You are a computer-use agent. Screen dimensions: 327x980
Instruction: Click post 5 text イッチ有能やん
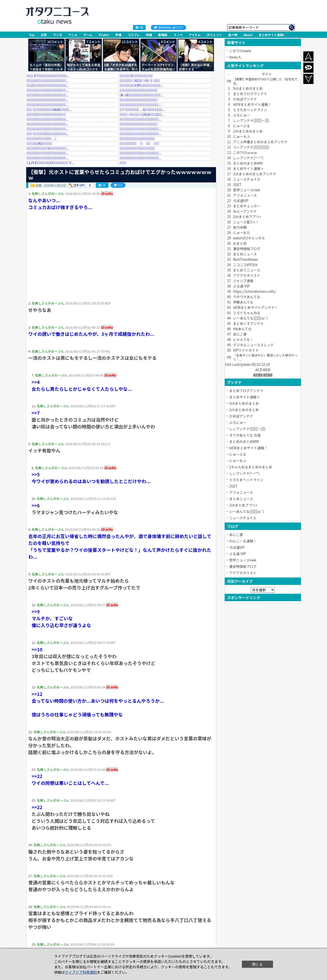pyautogui.click(x=44, y=450)
